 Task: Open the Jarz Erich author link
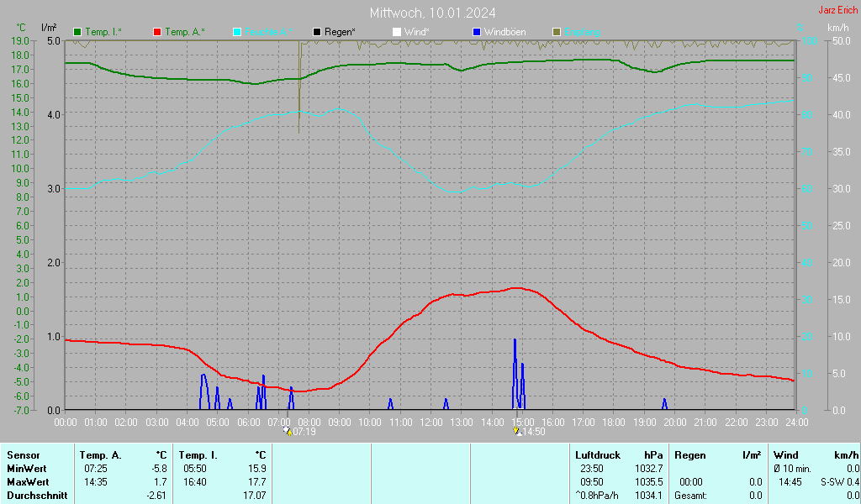point(838,11)
